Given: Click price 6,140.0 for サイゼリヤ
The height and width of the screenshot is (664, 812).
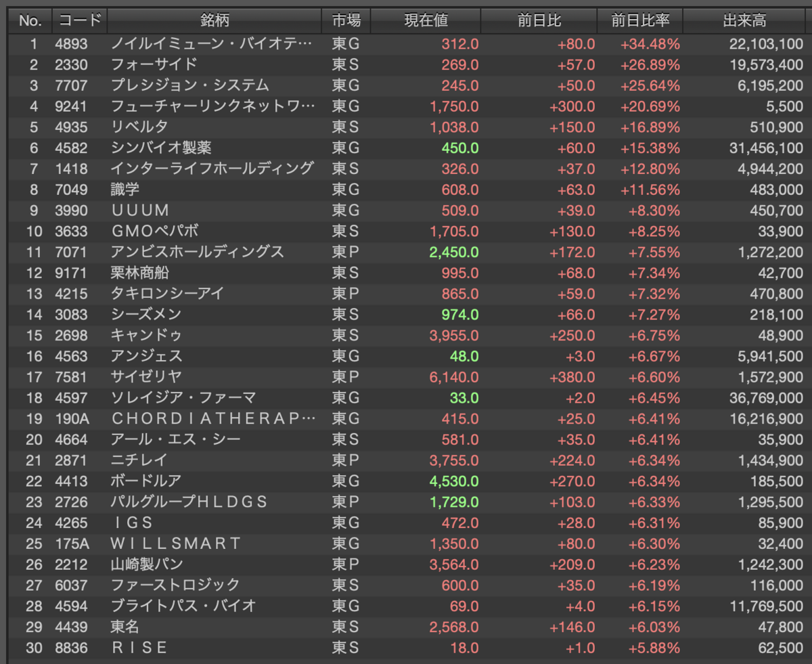Looking at the screenshot, I should pyautogui.click(x=454, y=377).
